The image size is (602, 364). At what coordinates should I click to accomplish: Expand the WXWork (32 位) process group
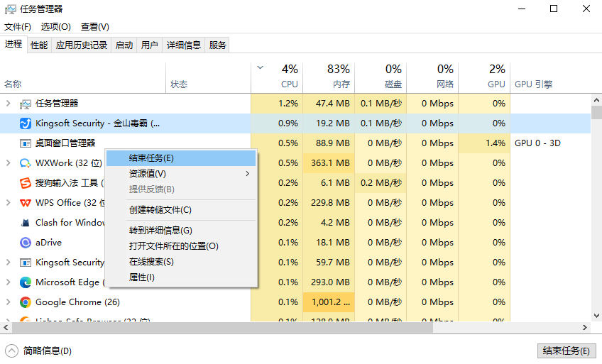pos(8,162)
